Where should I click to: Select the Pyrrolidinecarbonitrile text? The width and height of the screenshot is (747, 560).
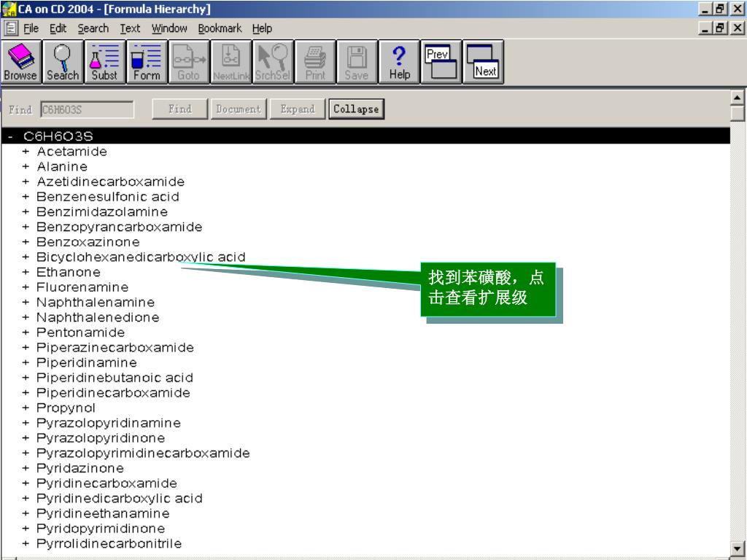109,544
